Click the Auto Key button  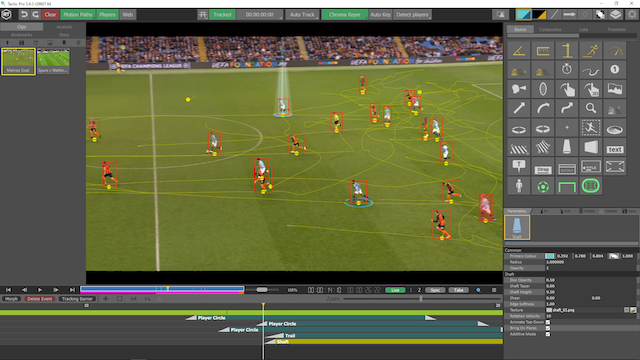click(x=380, y=15)
